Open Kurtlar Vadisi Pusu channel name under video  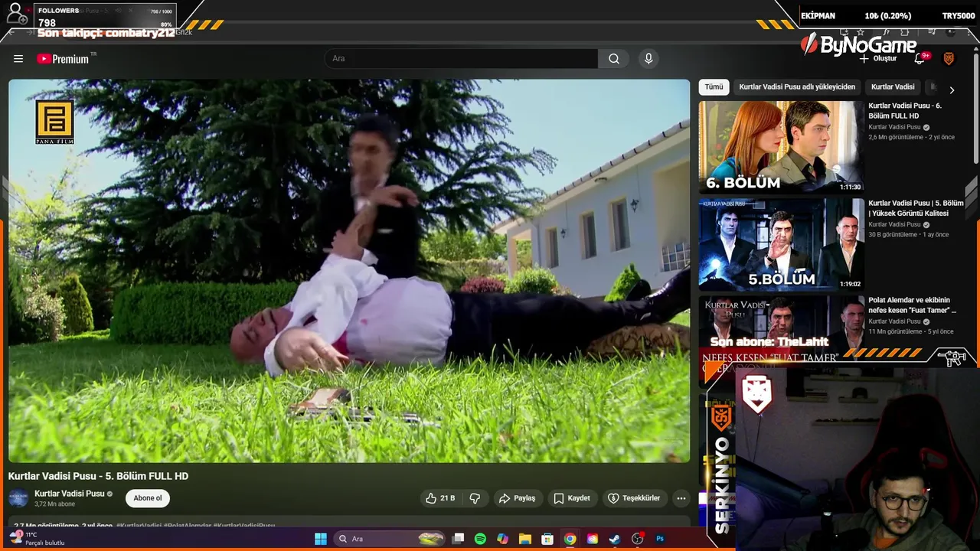point(69,494)
